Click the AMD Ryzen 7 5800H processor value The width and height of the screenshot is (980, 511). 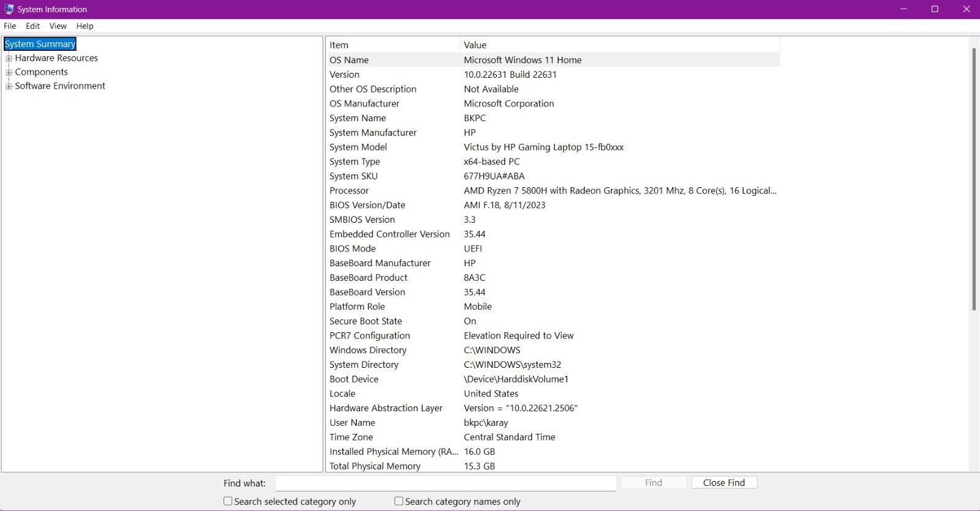coord(620,191)
